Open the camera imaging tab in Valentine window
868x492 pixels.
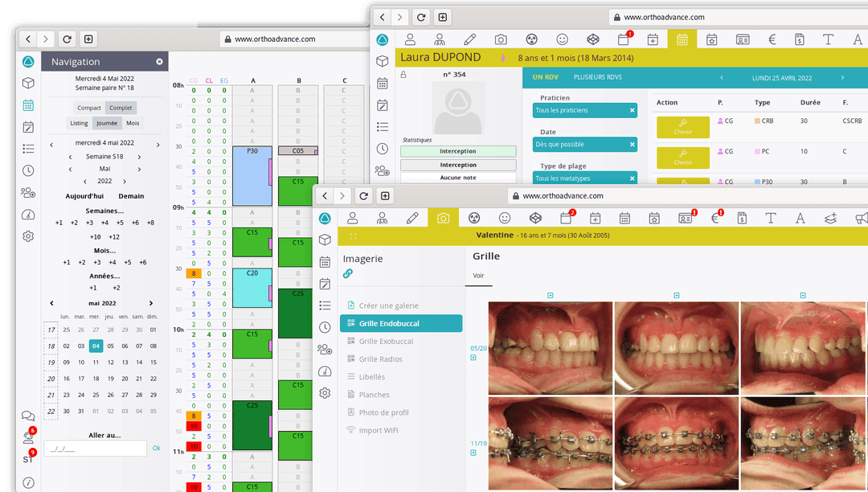click(443, 218)
